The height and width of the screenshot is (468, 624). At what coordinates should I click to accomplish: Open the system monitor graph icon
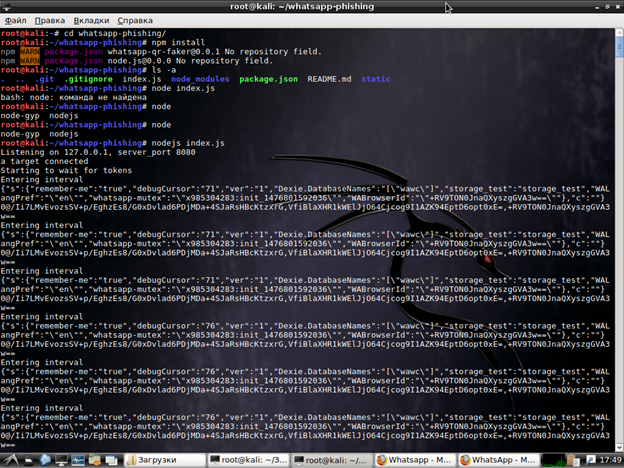click(78, 460)
